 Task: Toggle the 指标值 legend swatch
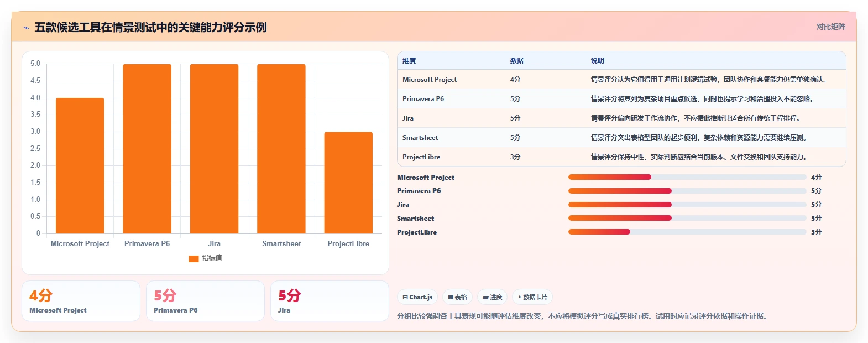click(x=194, y=258)
